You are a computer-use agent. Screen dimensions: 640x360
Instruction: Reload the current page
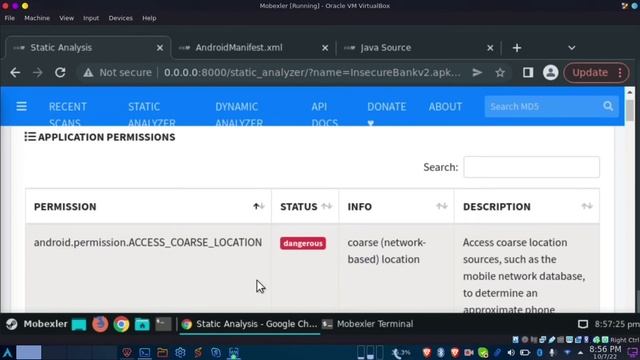click(60, 73)
